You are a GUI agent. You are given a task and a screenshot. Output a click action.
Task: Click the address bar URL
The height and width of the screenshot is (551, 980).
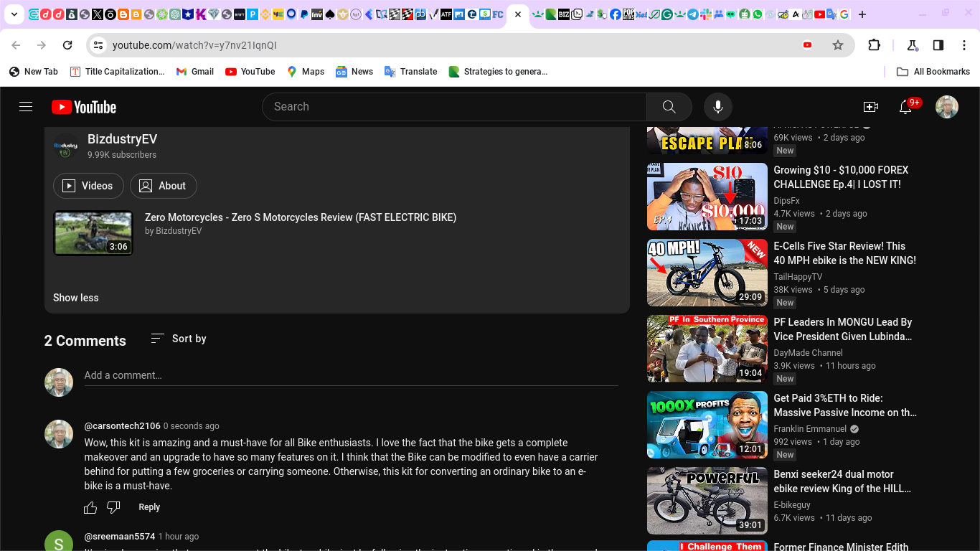coord(194,45)
